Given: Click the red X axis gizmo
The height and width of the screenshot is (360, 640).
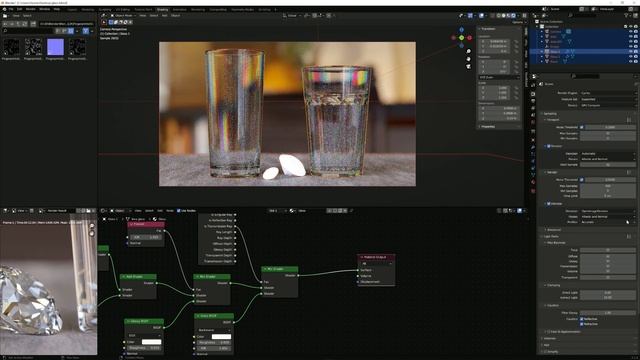Looking at the screenshot, I should [x=469, y=38].
